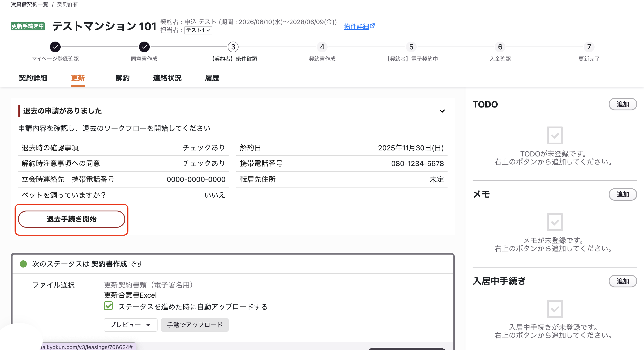The width and height of the screenshot is (644, 350).
Task: Click the 立会時連絡先 number 0000-0000-0000
Action: [196, 179]
